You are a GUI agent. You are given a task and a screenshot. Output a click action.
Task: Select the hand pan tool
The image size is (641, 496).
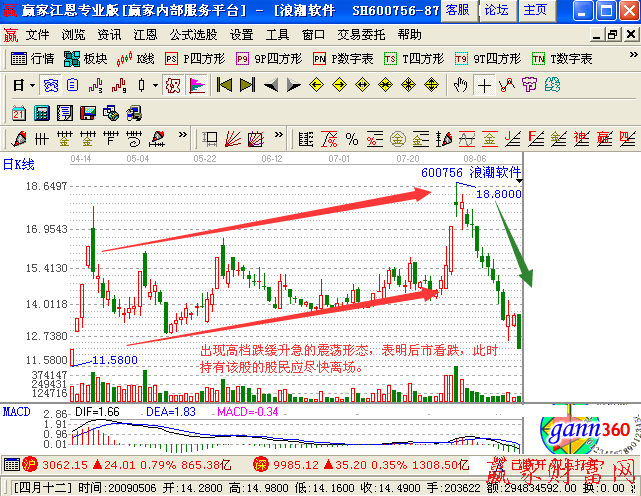point(460,85)
